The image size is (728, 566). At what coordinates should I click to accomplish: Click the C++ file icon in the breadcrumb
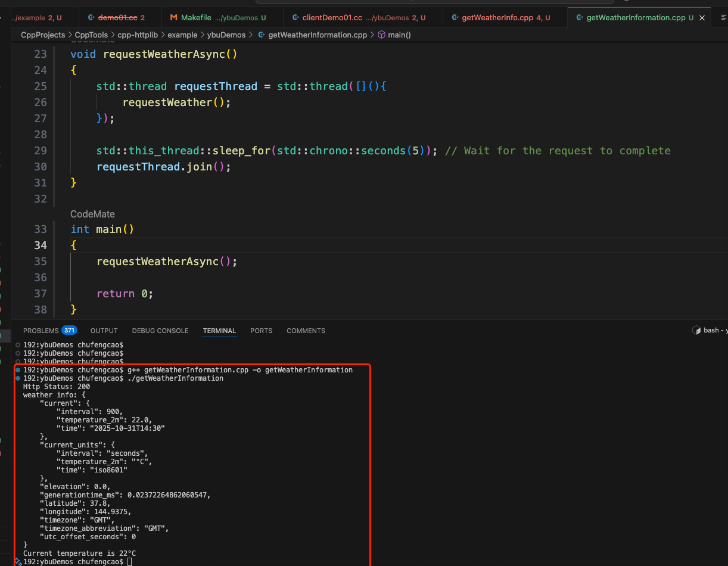[262, 35]
